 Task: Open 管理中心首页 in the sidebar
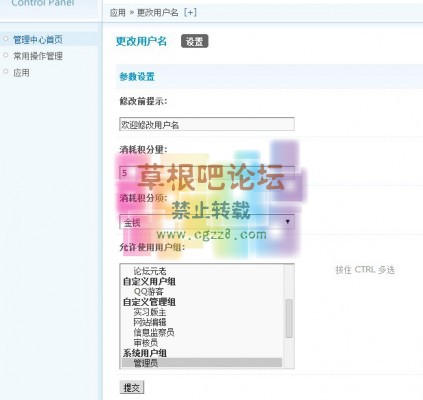(38, 40)
